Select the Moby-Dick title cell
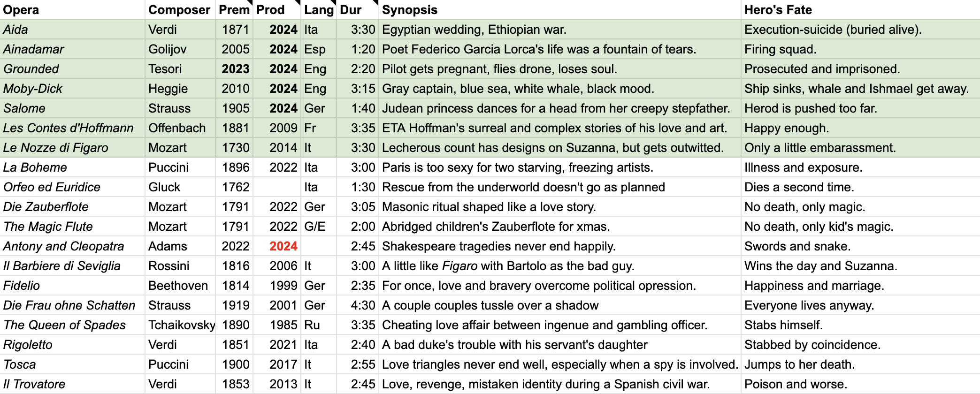Screen dimensions: 980x394 [x=72, y=89]
